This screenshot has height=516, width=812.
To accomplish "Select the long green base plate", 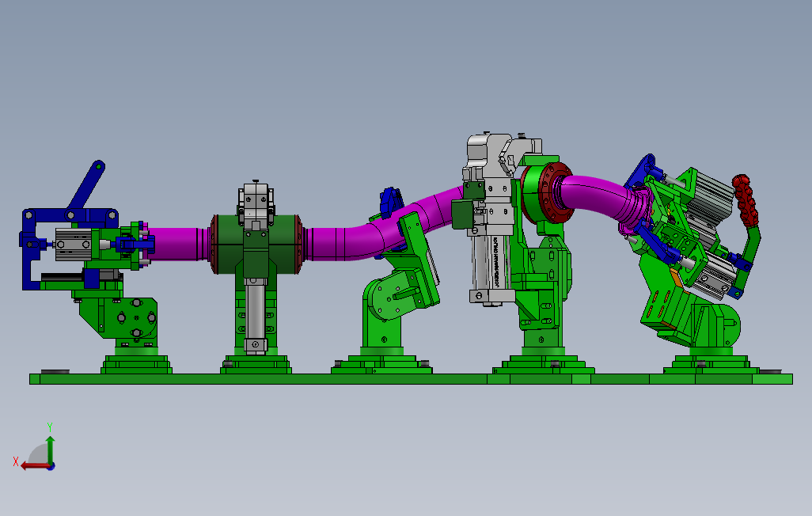I will pyautogui.click(x=411, y=379).
